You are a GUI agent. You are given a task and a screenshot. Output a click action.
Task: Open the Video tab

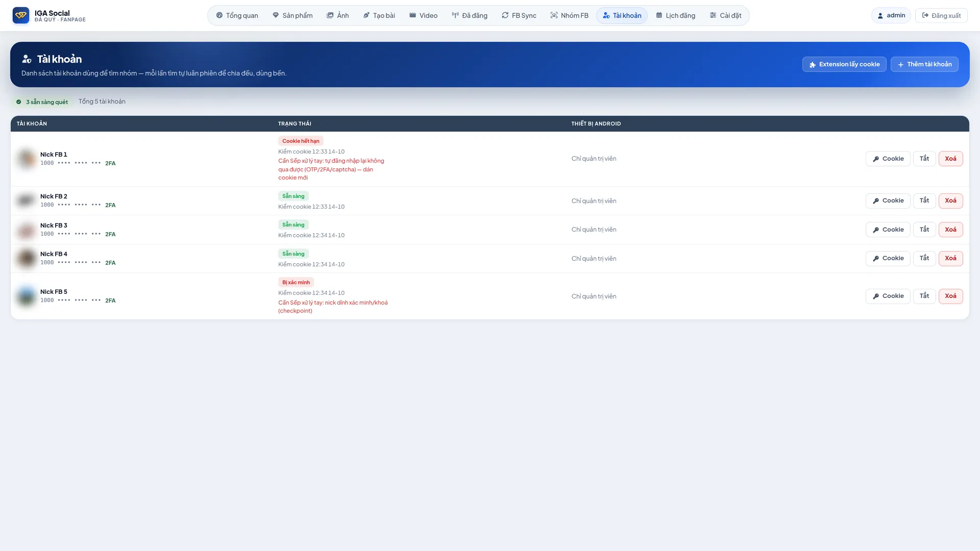(x=424, y=15)
